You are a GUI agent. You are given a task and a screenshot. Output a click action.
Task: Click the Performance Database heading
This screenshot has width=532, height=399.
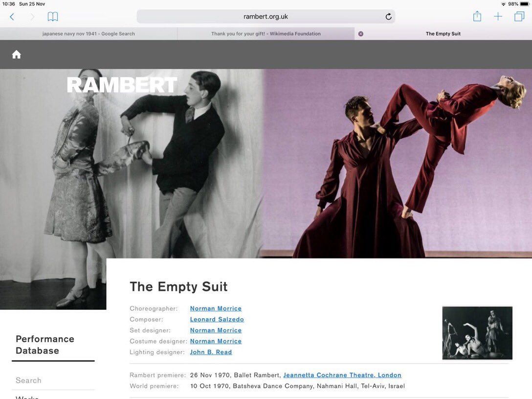[x=45, y=345]
